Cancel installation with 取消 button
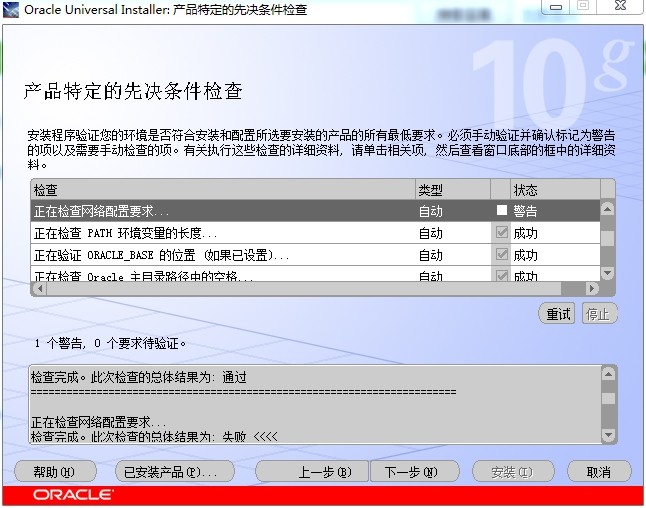Viewport: 646px width, 508px height. point(599,472)
